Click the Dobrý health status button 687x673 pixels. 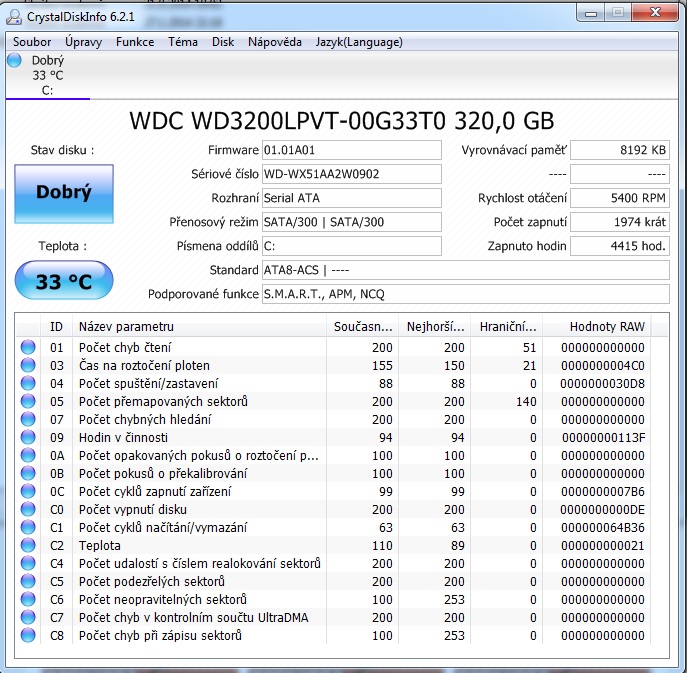click(x=64, y=194)
